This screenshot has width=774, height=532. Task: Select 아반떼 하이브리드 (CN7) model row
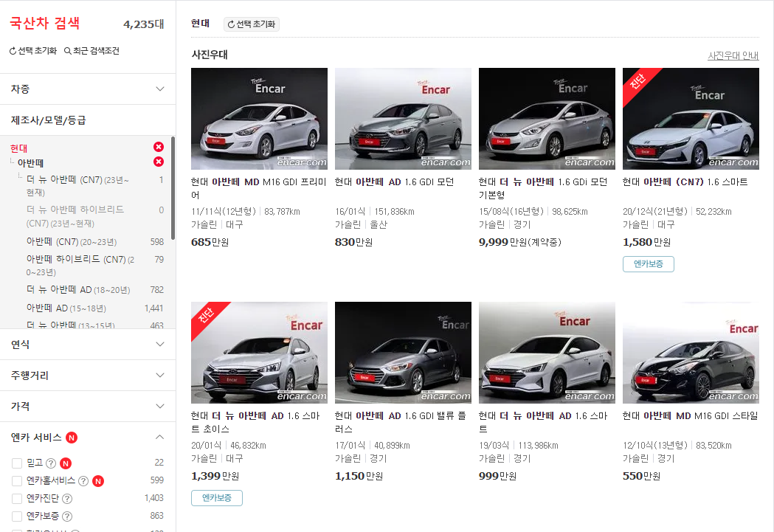94,265
